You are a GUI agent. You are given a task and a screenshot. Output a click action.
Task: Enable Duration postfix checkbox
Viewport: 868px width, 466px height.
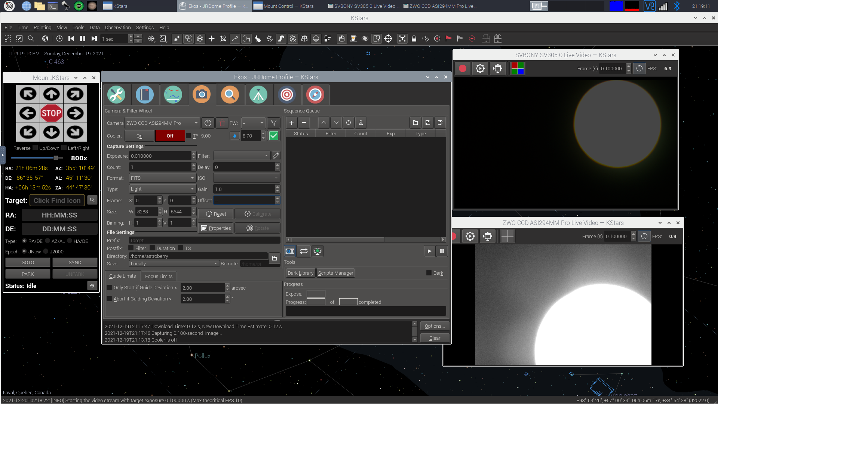click(x=152, y=248)
